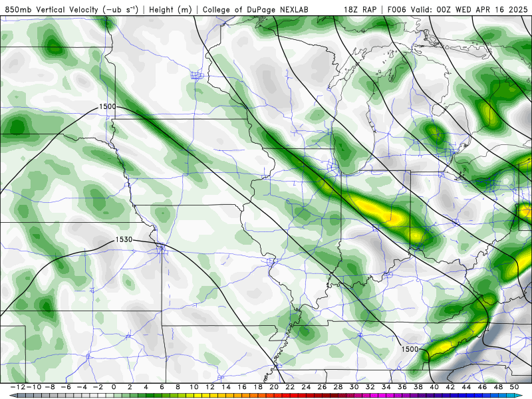
Task: Click the 36 value on the color scale
Action: click(x=402, y=387)
